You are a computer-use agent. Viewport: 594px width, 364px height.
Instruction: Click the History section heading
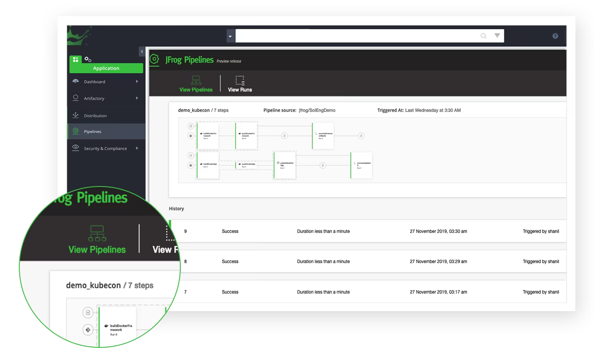[176, 208]
